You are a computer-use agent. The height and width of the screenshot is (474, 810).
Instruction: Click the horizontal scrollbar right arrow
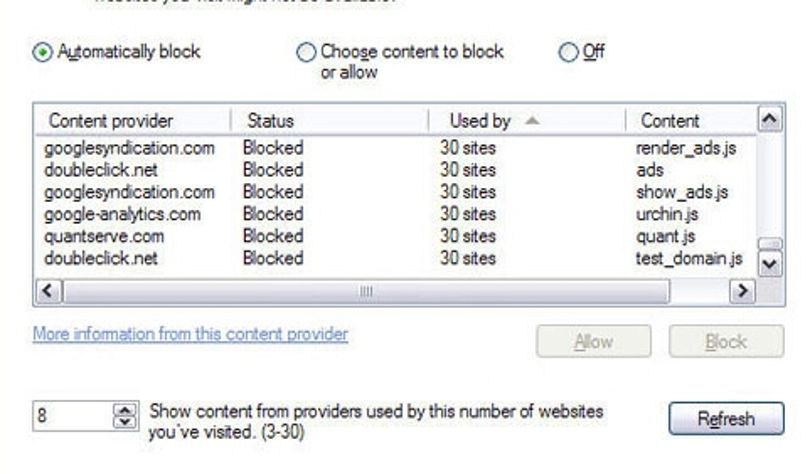point(742,291)
